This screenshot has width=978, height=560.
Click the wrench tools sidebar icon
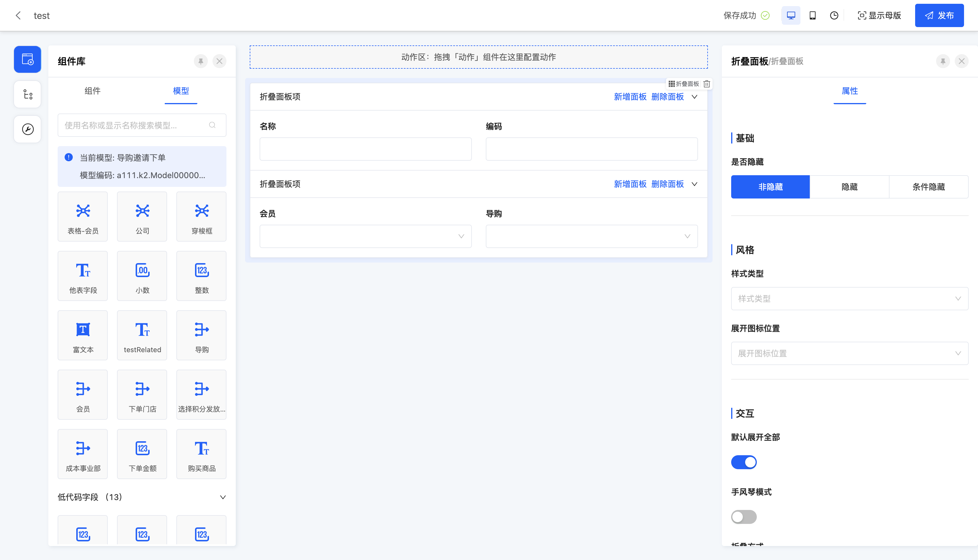click(x=27, y=129)
